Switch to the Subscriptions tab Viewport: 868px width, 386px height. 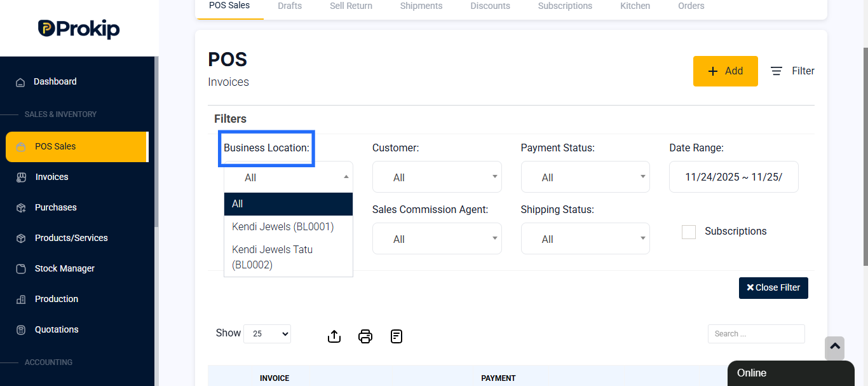(x=565, y=6)
